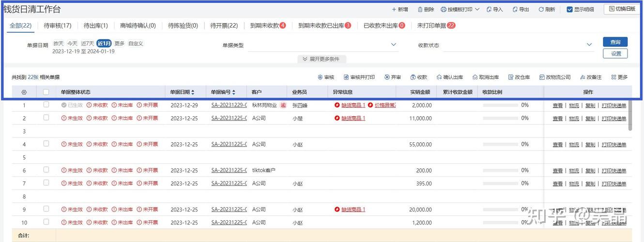This screenshot has width=644, height=242.
Task: Click the 收款比例 progress bar in row 4
Action: [501, 144]
